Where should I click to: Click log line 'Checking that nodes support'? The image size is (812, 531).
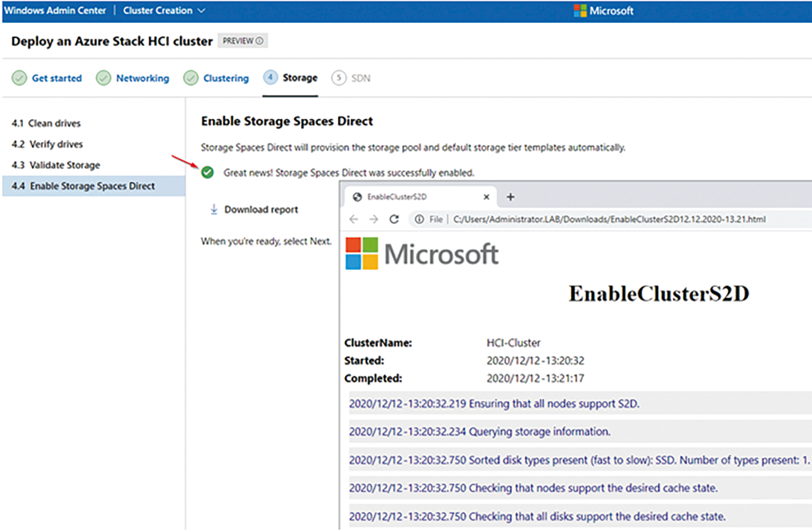(580, 488)
